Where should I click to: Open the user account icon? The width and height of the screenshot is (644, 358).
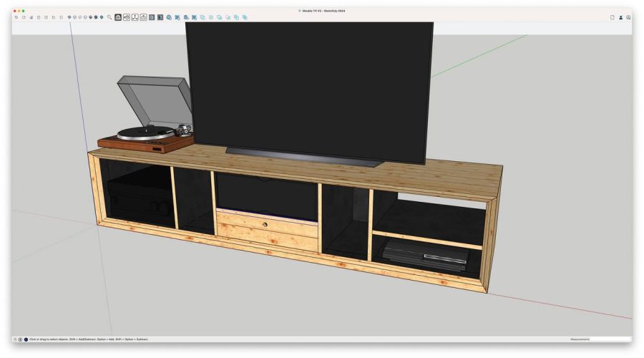coord(620,17)
